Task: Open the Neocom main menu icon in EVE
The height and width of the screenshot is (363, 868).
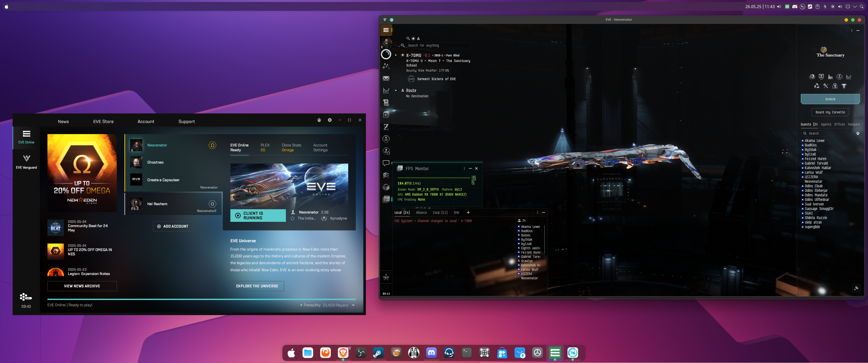Action: pyautogui.click(x=386, y=30)
